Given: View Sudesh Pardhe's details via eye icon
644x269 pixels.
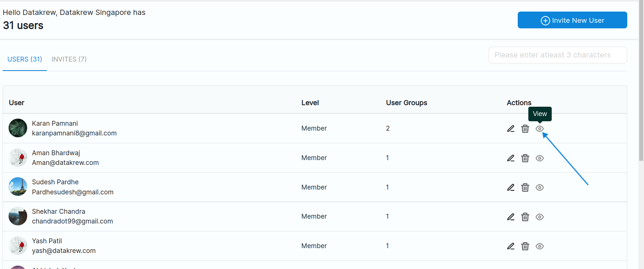Looking at the screenshot, I should click(540, 187).
